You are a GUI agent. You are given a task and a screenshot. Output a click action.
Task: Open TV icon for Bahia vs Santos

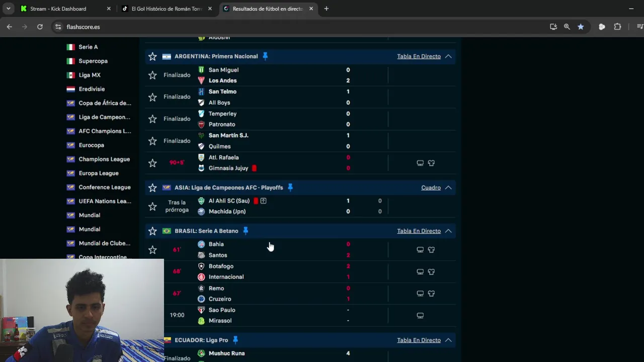[420, 250]
